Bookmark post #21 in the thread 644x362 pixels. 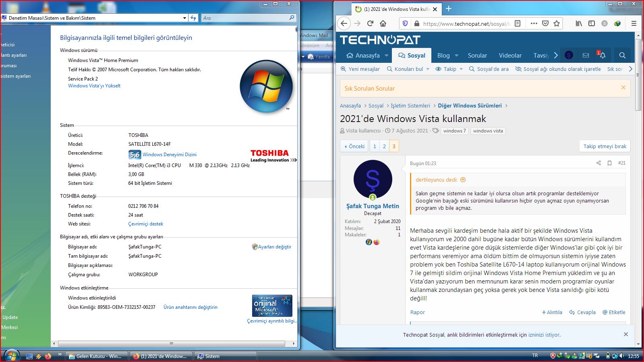[x=609, y=163]
